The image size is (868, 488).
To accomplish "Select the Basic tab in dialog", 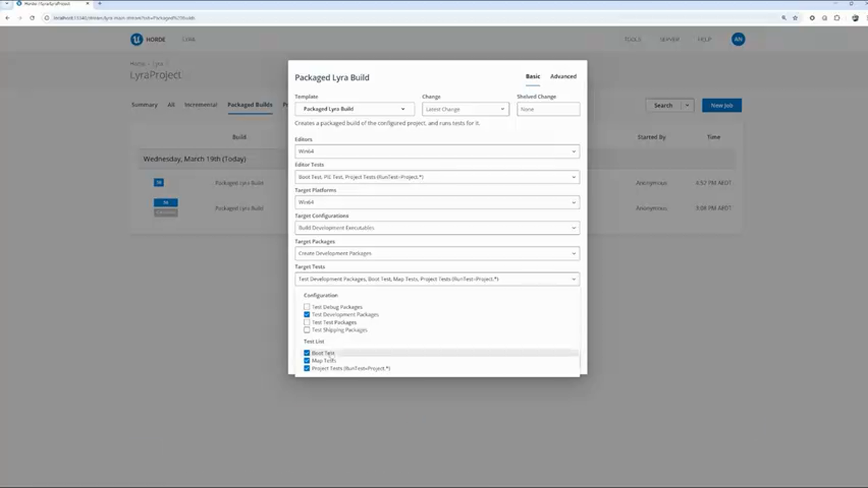I will [x=532, y=77].
